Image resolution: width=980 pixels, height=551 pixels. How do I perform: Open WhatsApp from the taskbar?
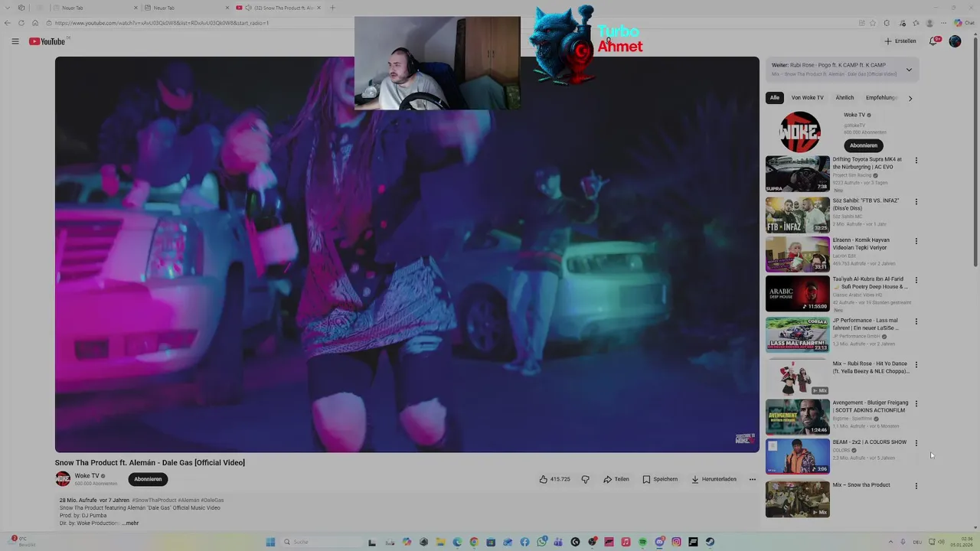[x=541, y=542]
